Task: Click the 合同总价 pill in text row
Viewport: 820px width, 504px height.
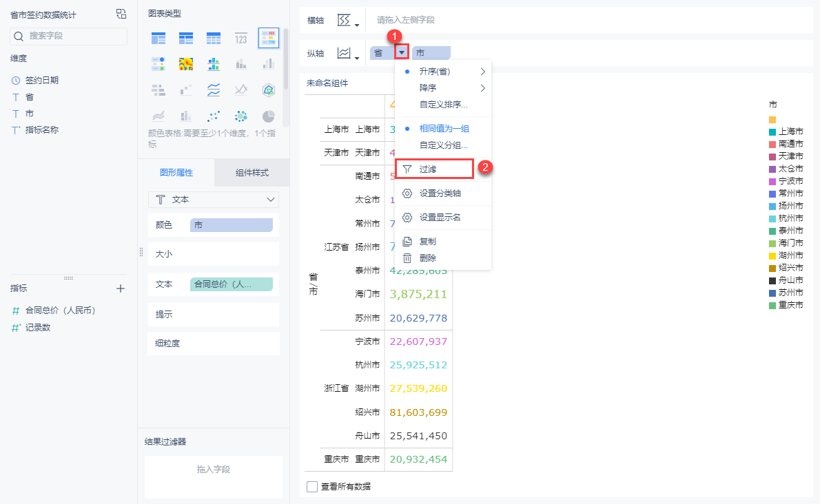Action: coord(231,284)
